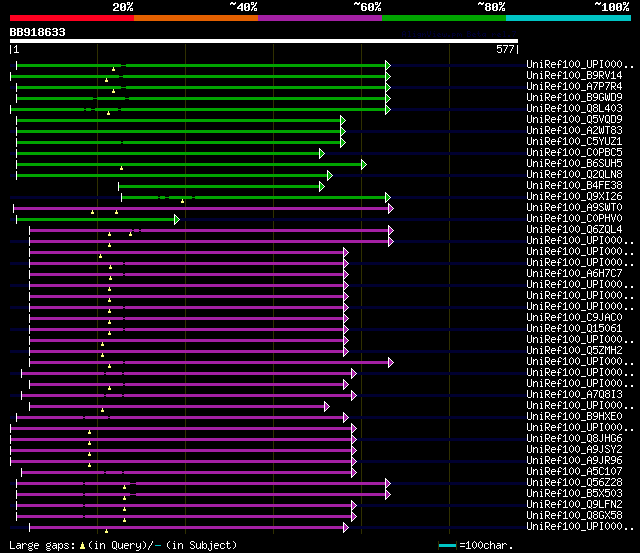
Task: Open hit UniRef100_B9GWD9
Action: [574, 97]
